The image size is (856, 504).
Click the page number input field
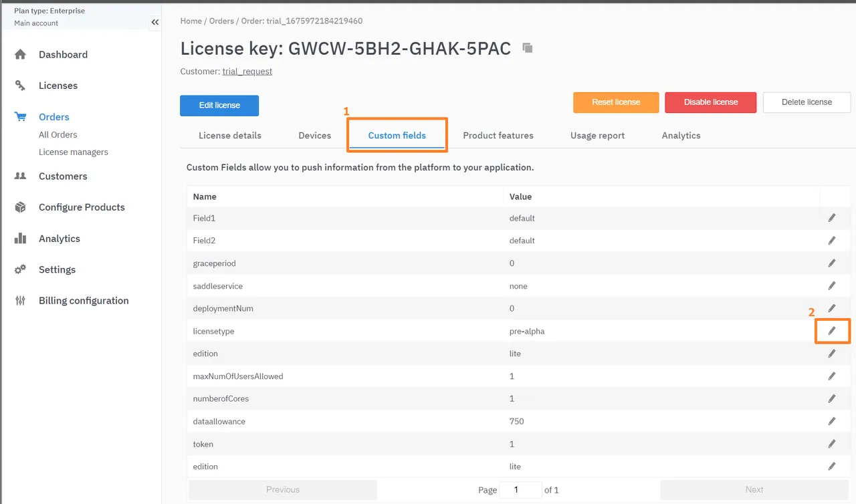(x=520, y=490)
